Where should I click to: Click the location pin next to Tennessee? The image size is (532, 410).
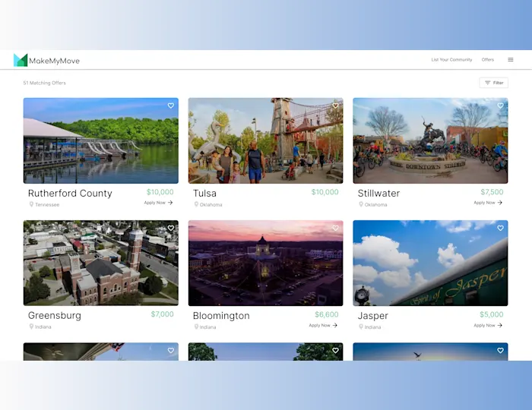31,204
